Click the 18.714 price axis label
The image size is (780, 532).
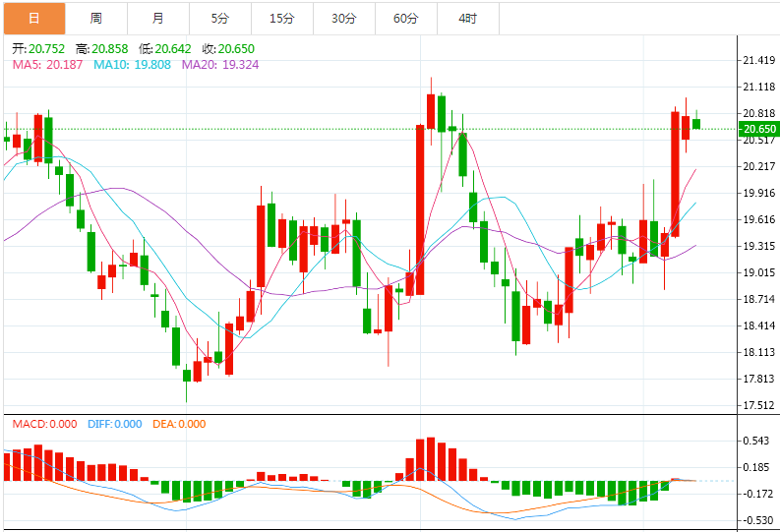[758, 299]
